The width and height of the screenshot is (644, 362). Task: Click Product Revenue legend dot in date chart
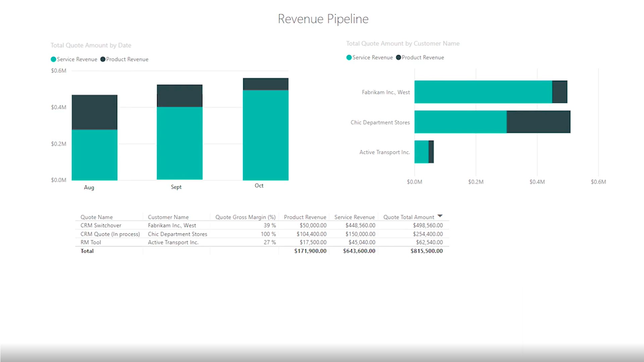pyautogui.click(x=103, y=59)
